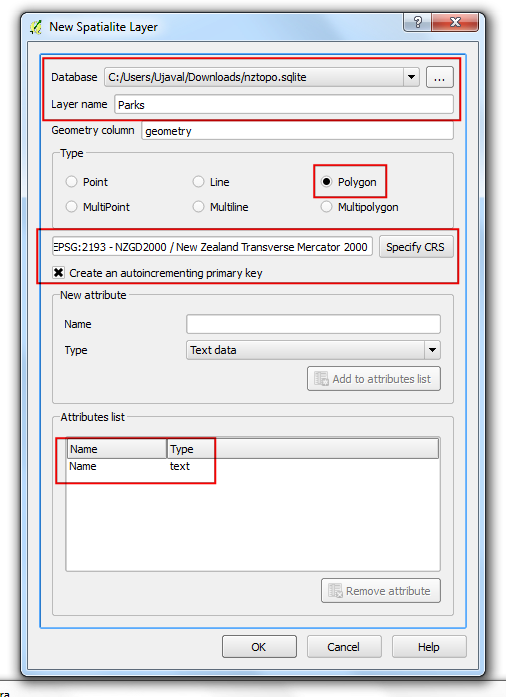This screenshot has width=506, height=697.
Task: Select the Multiline radio option
Action: tap(198, 207)
